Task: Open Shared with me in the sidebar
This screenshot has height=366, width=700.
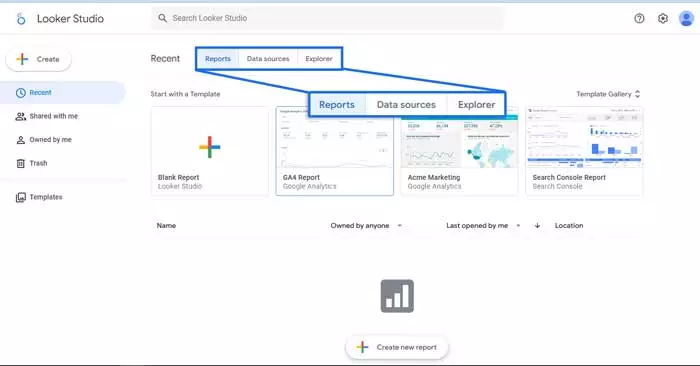Action: [62, 116]
